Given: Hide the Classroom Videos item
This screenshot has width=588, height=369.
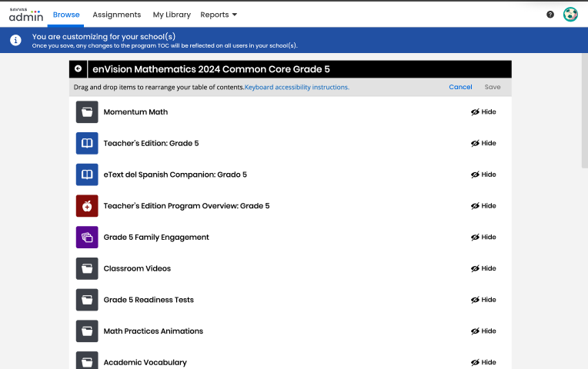Looking at the screenshot, I should point(483,268).
